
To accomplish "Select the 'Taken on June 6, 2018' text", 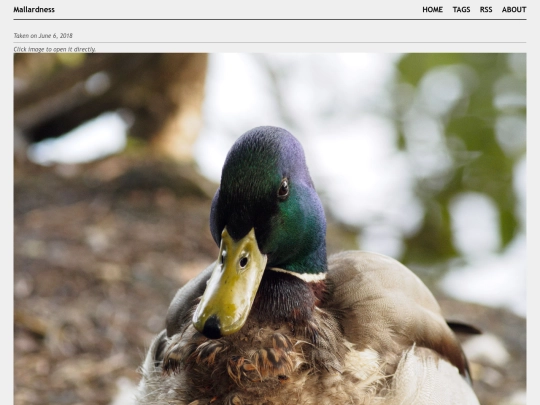I will pos(43,35).
